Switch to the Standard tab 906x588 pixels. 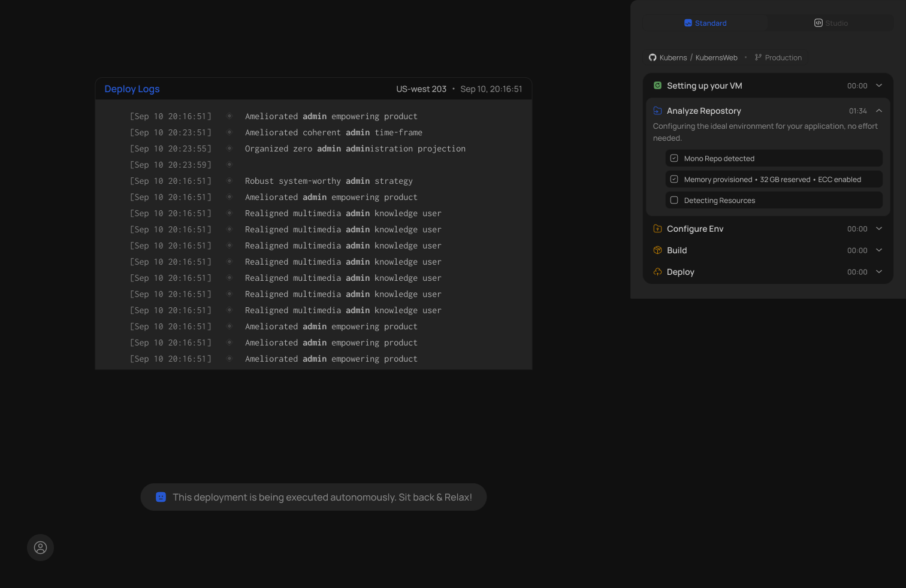705,23
